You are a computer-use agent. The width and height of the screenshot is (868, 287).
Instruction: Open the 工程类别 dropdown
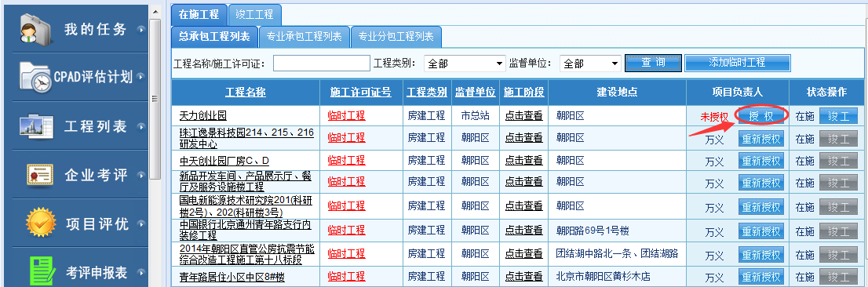tap(465, 64)
